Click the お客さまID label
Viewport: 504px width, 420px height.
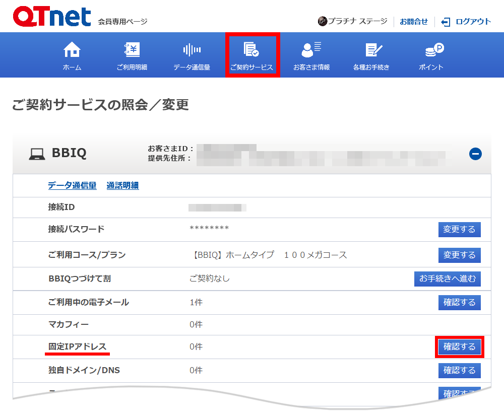tap(170, 149)
